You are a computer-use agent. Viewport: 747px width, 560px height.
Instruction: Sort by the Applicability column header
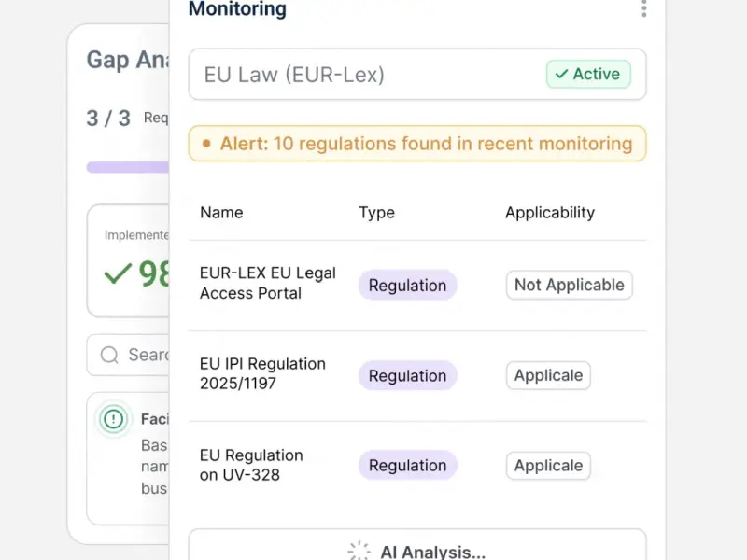pos(550,213)
